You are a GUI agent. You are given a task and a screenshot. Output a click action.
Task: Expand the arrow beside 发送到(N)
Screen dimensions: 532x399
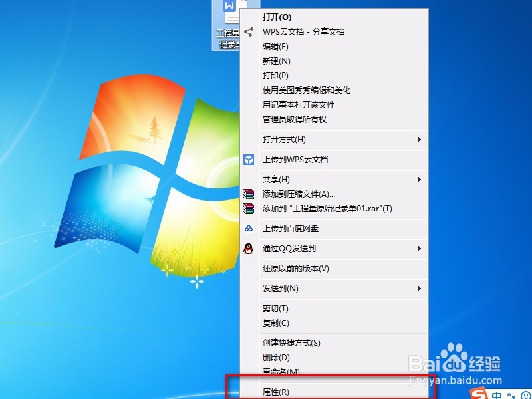pyautogui.click(x=420, y=289)
